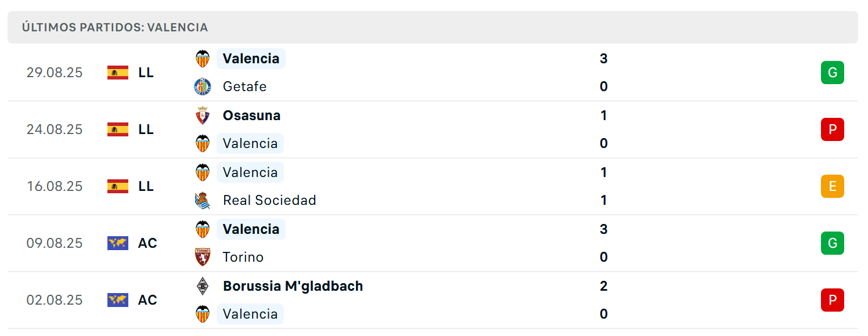Screen dimensions: 868x336
Task: Open the Torino team link
Action: pos(243,257)
